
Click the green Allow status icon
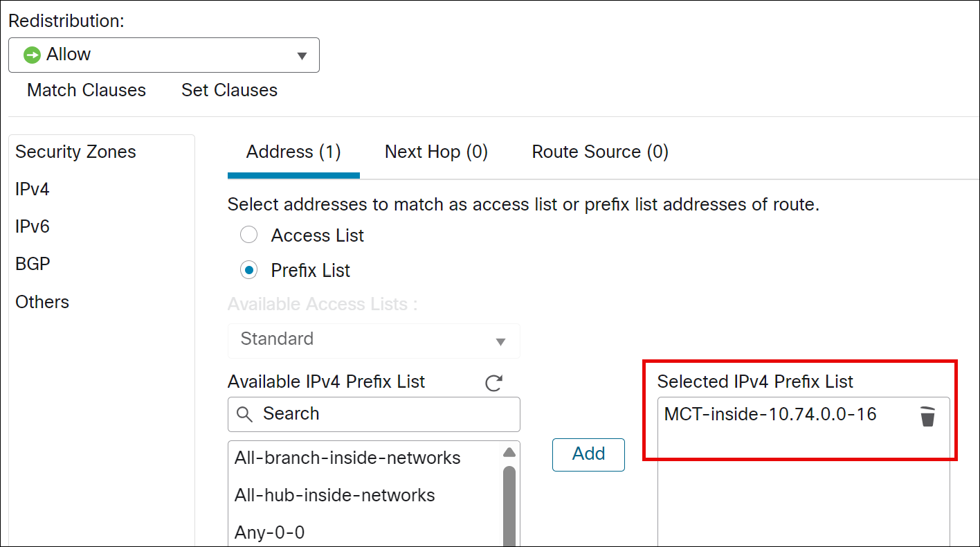coord(31,54)
